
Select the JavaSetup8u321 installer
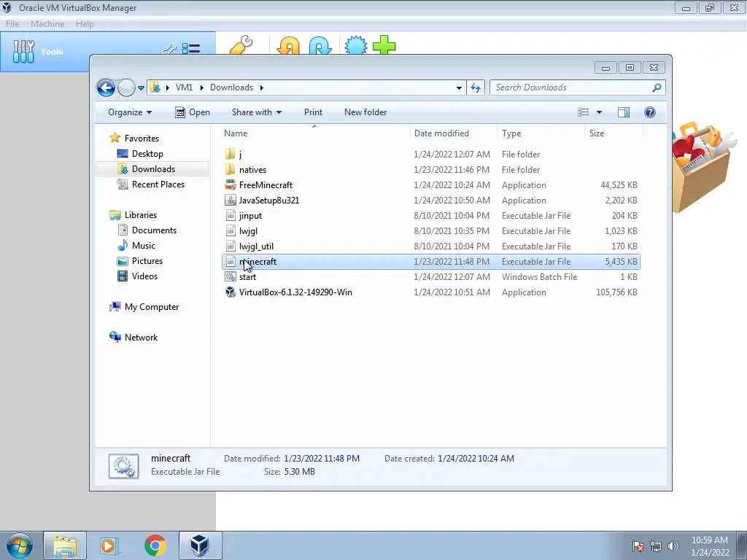(x=430, y=201)
